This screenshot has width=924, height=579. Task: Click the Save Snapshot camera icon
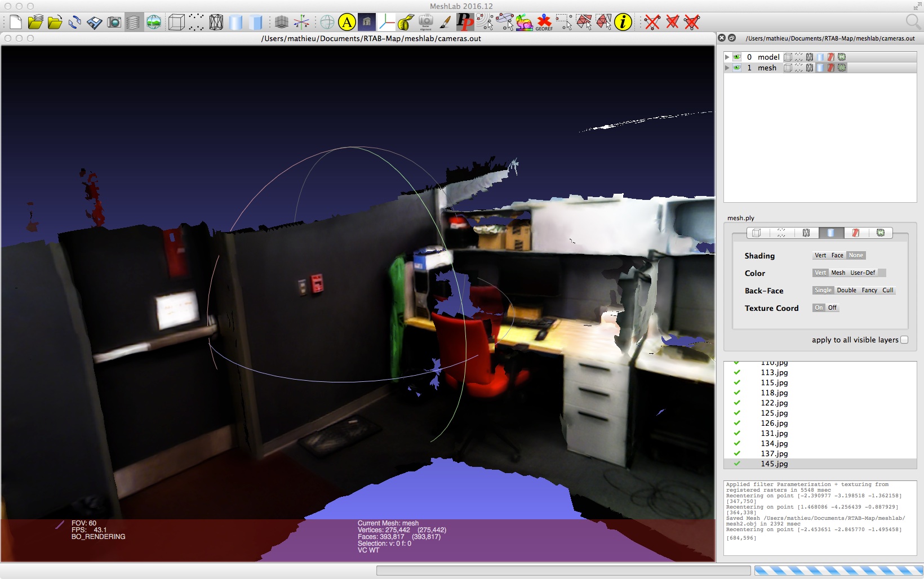tap(114, 23)
